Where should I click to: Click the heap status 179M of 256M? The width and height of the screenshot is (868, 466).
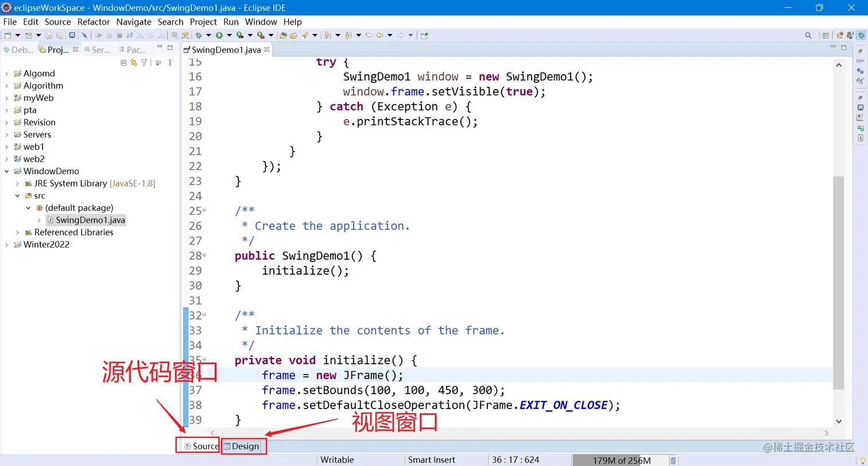click(621, 460)
